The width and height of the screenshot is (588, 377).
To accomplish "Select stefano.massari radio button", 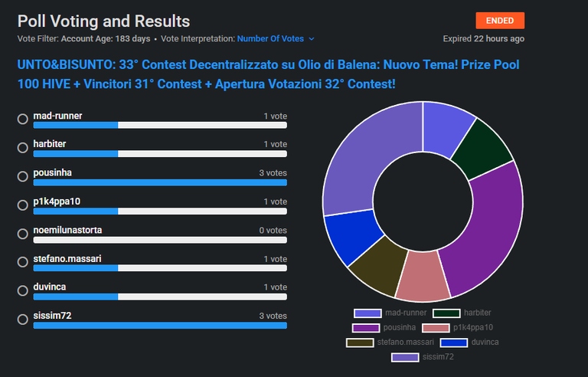I will pos(23,262).
